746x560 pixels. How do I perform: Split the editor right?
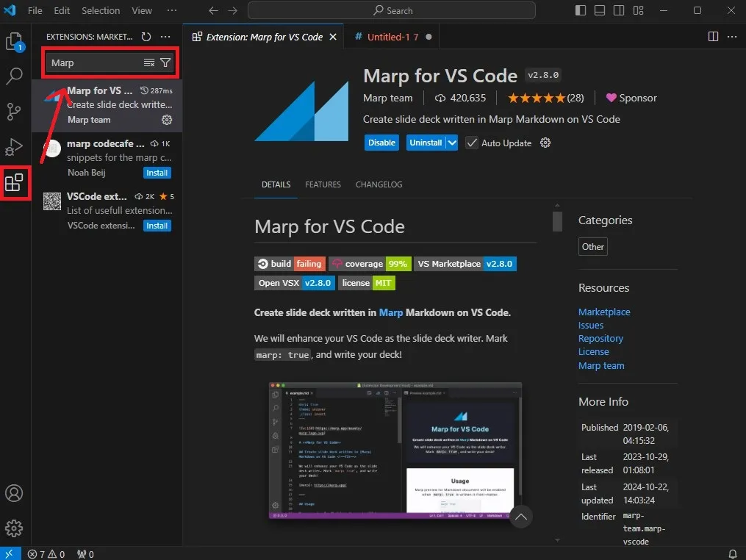click(x=713, y=37)
